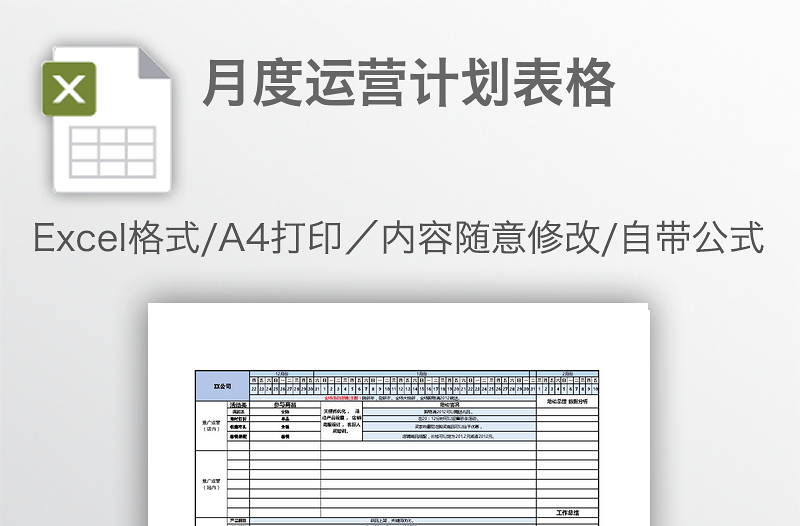Select the title 月度运营计划表格

point(409,83)
